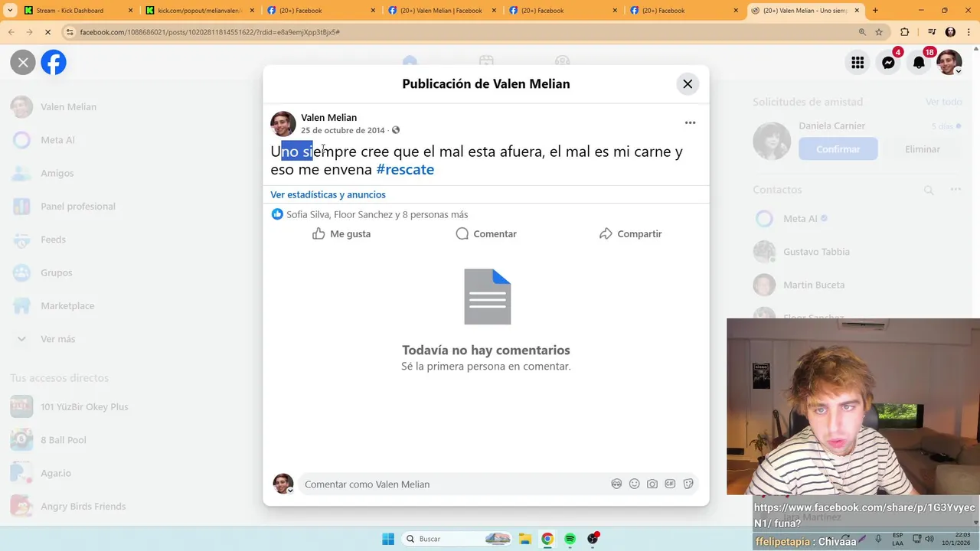Image resolution: width=980 pixels, height=551 pixels.
Task: Search contacts with magnifier icon
Action: pyautogui.click(x=929, y=190)
